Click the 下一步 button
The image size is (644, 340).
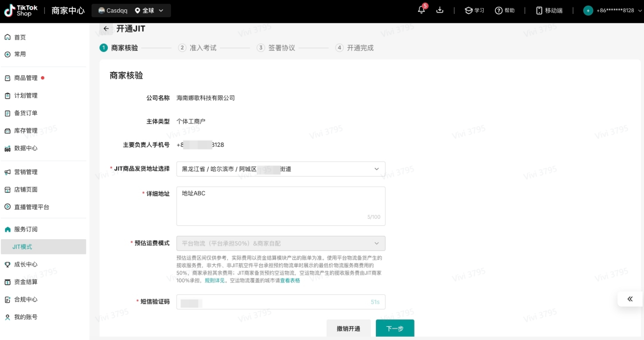pos(394,328)
